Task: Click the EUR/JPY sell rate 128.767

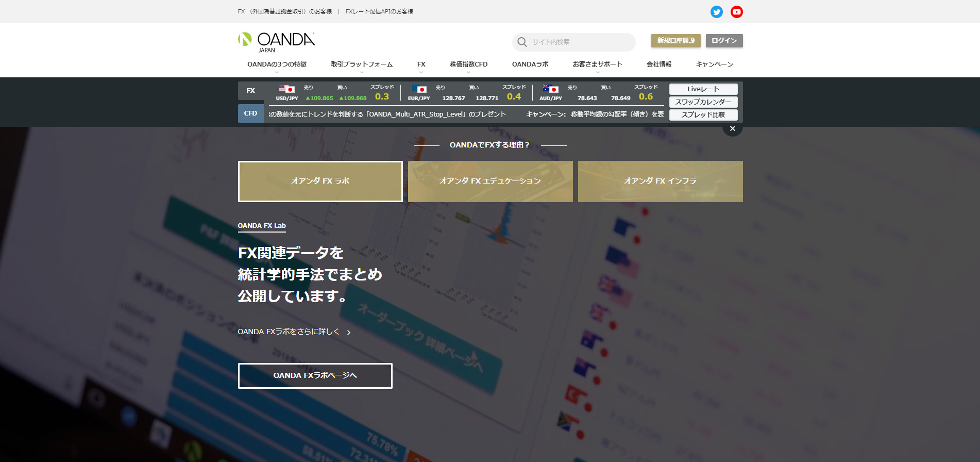Action: (x=453, y=98)
